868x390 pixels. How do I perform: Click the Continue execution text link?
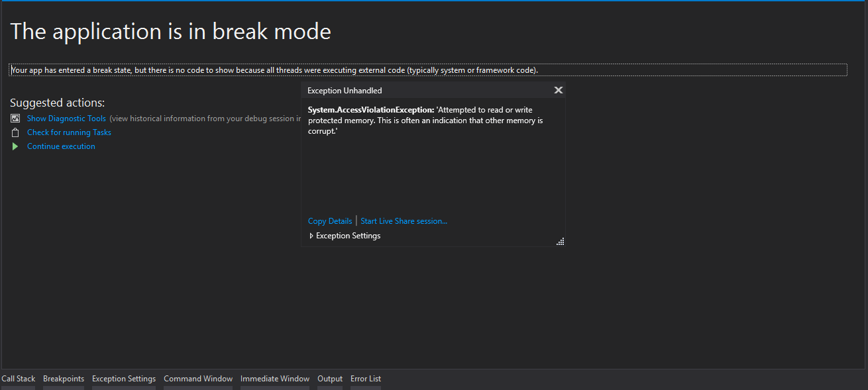61,146
